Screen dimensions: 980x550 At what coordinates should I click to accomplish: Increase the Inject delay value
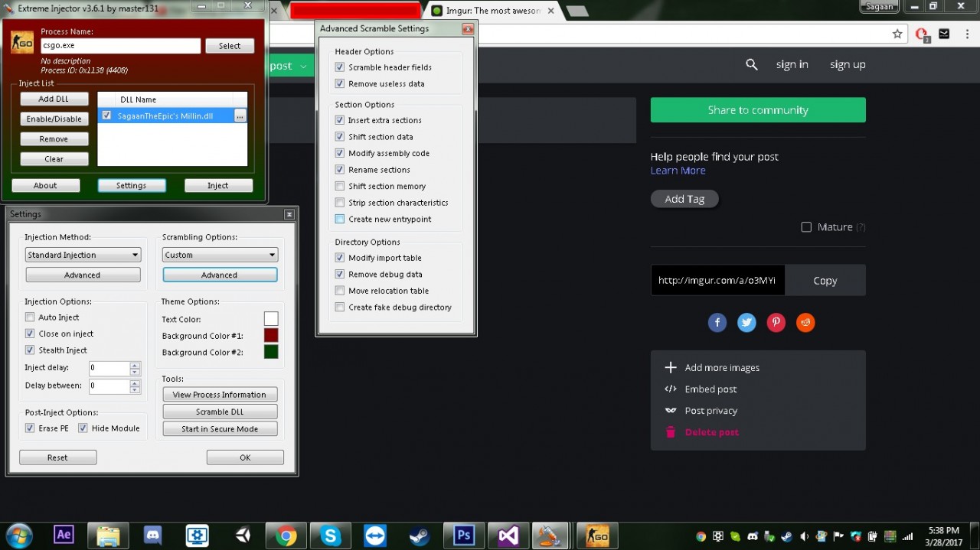136,365
